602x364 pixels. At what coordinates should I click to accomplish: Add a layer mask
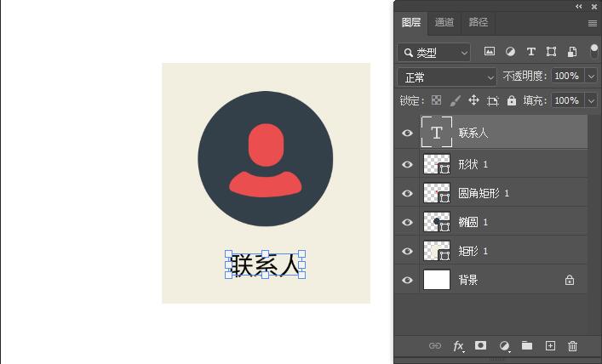(480, 345)
